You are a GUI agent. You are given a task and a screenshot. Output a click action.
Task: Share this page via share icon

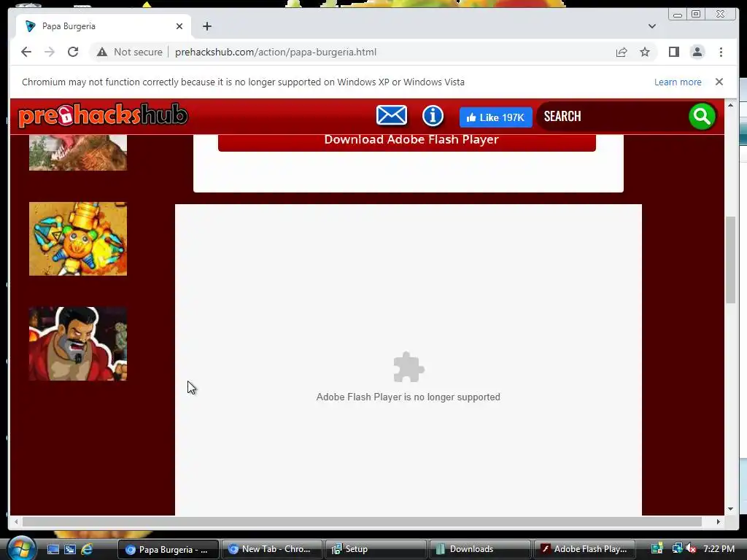tap(622, 52)
